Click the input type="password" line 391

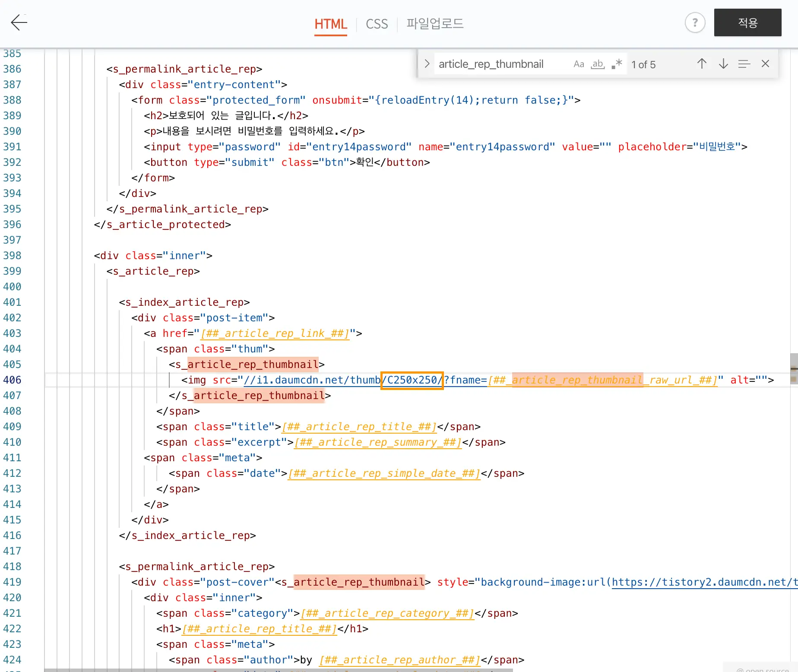point(446,147)
